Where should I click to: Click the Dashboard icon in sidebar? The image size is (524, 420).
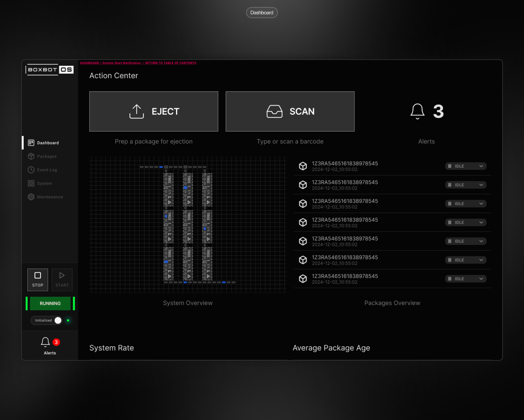pyautogui.click(x=31, y=143)
